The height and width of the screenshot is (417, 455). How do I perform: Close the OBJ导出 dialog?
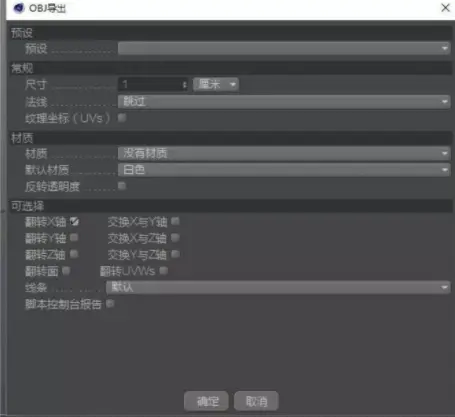pos(445,7)
